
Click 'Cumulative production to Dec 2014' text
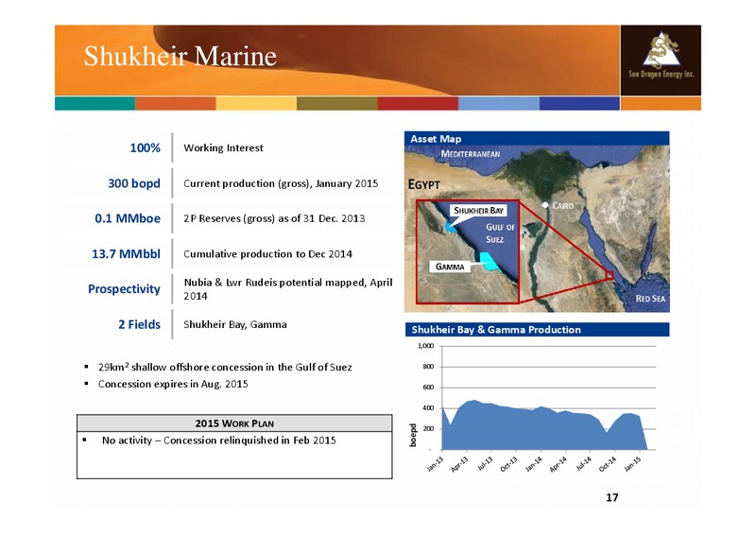tap(268, 253)
